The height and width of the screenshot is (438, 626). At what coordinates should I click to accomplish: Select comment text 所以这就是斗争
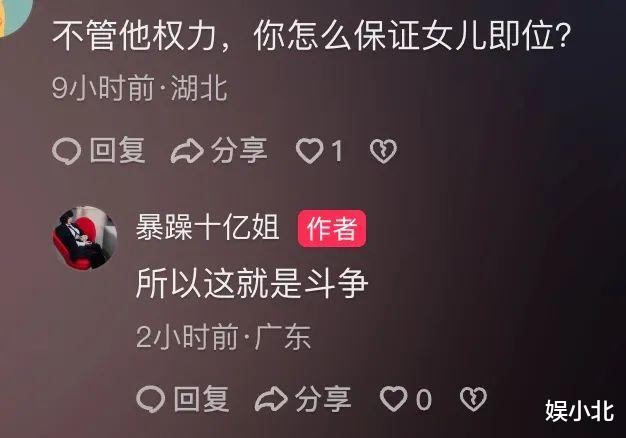click(x=252, y=284)
